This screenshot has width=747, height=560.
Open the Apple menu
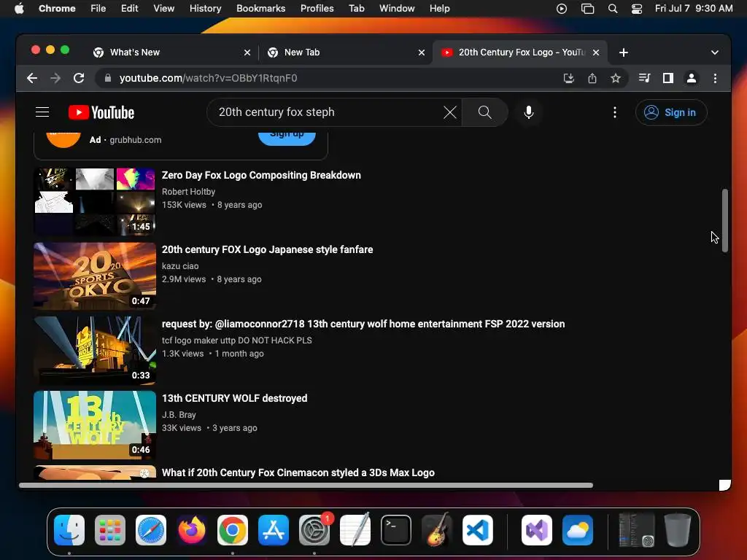tap(19, 9)
